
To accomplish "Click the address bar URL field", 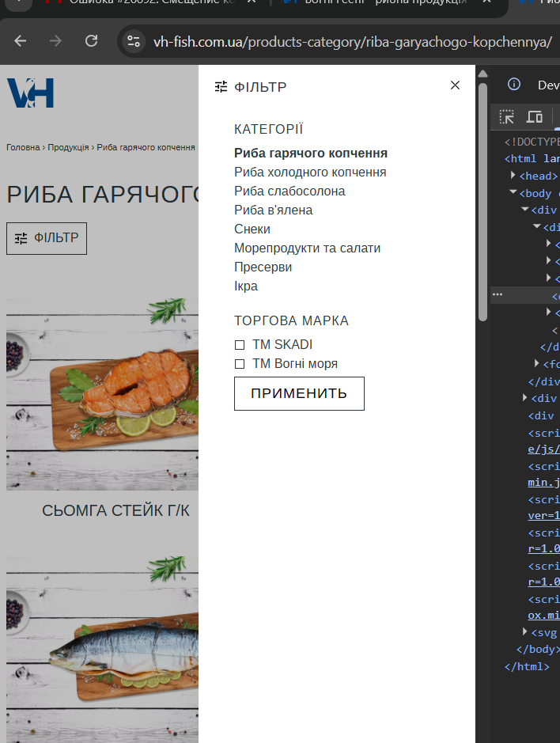I will pos(352,41).
